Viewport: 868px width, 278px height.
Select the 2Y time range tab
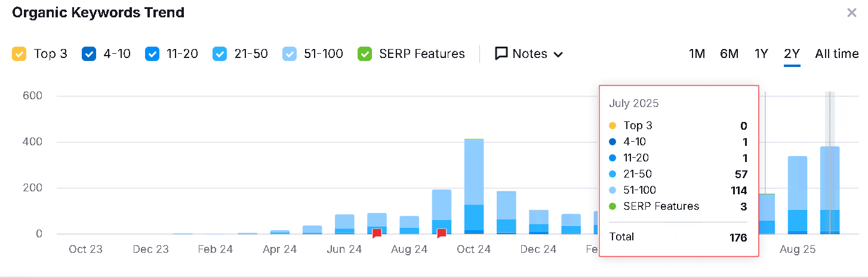792,54
